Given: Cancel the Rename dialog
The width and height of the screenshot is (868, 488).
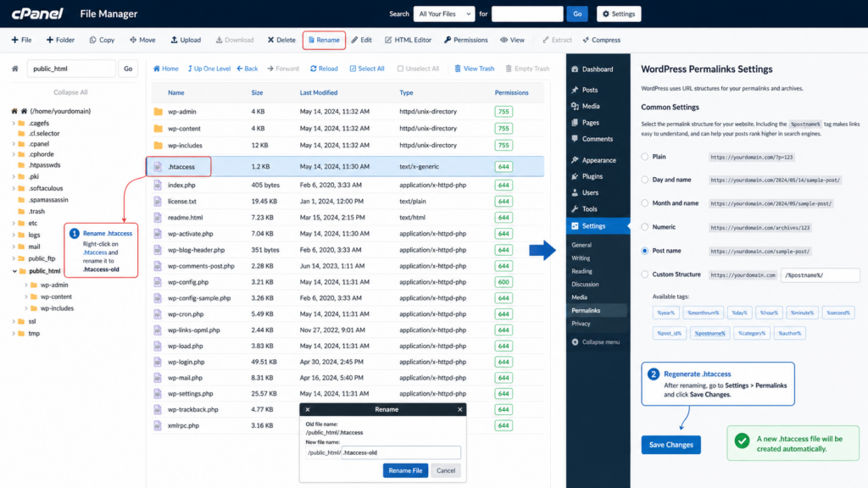Looking at the screenshot, I should [x=446, y=471].
